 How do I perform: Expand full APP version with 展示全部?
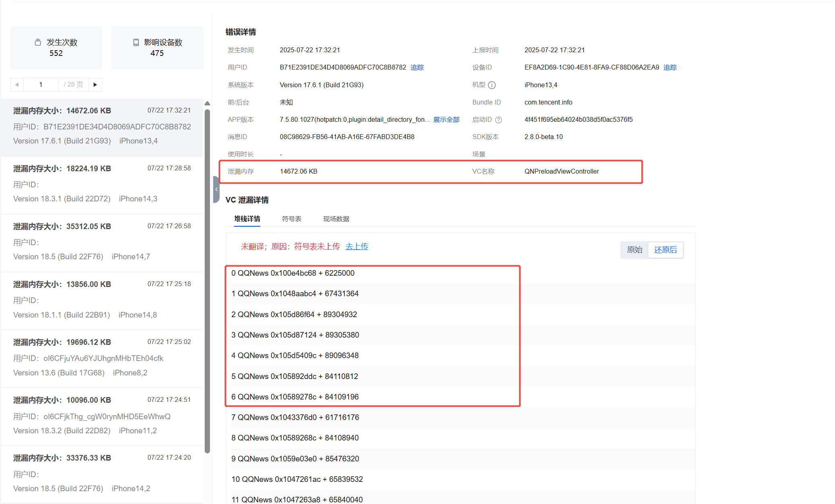[446, 120]
